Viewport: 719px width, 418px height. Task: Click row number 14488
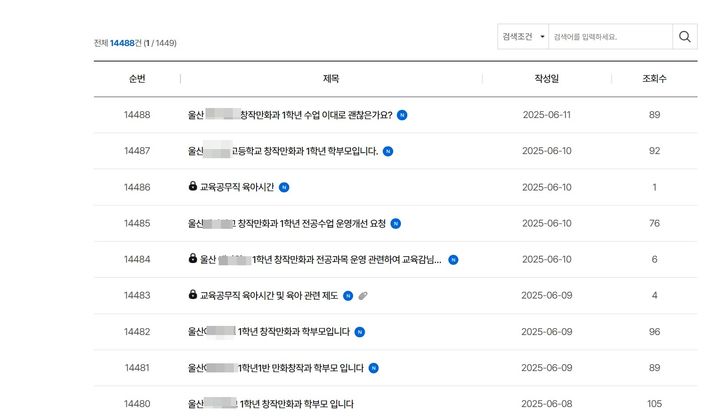[137, 115]
